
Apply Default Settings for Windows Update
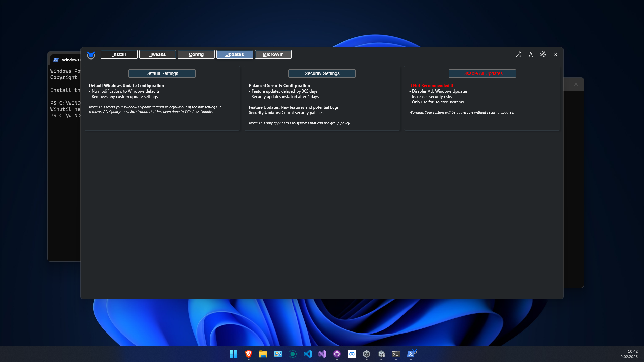pyautogui.click(x=162, y=73)
